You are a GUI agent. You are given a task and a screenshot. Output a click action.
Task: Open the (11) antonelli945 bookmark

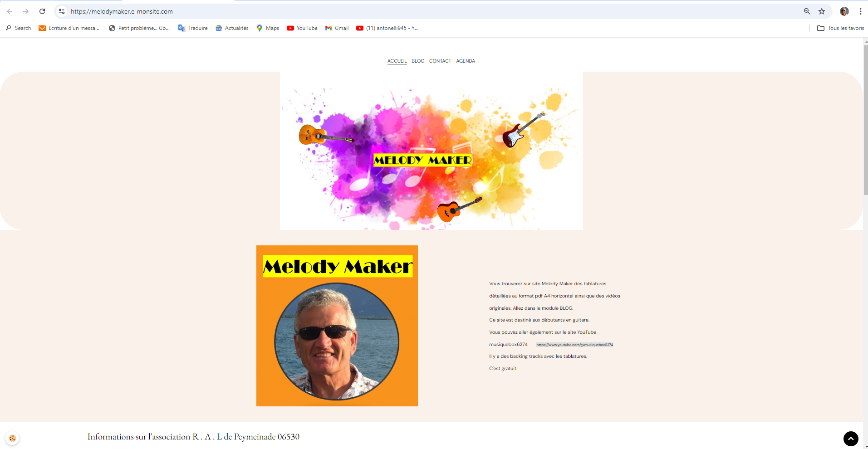[x=387, y=28]
